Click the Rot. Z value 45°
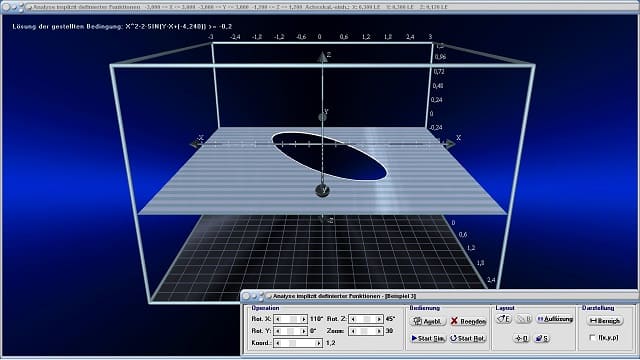This screenshot has width=640, height=360. 390,319
